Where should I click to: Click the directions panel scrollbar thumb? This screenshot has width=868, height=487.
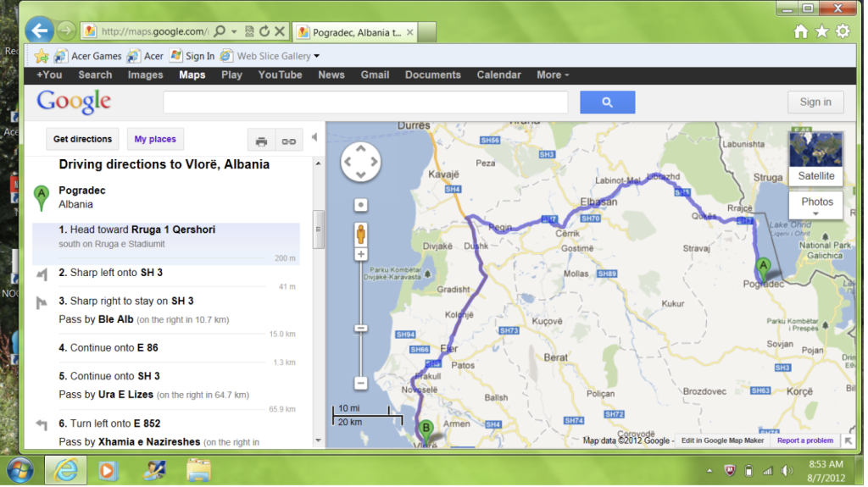click(x=319, y=230)
